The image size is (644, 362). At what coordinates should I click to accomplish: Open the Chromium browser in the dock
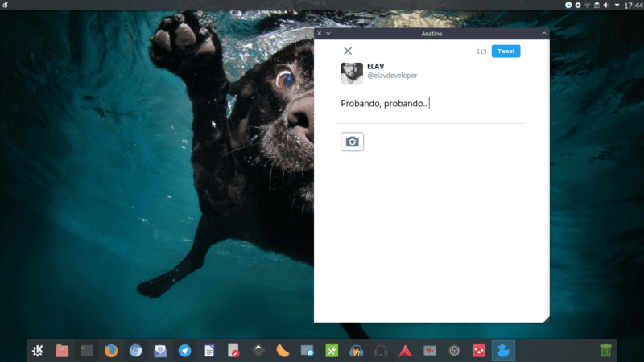click(x=135, y=351)
